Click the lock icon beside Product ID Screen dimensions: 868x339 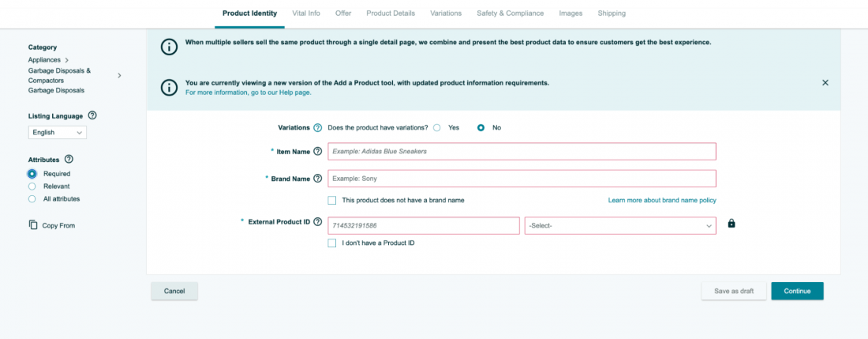(731, 224)
